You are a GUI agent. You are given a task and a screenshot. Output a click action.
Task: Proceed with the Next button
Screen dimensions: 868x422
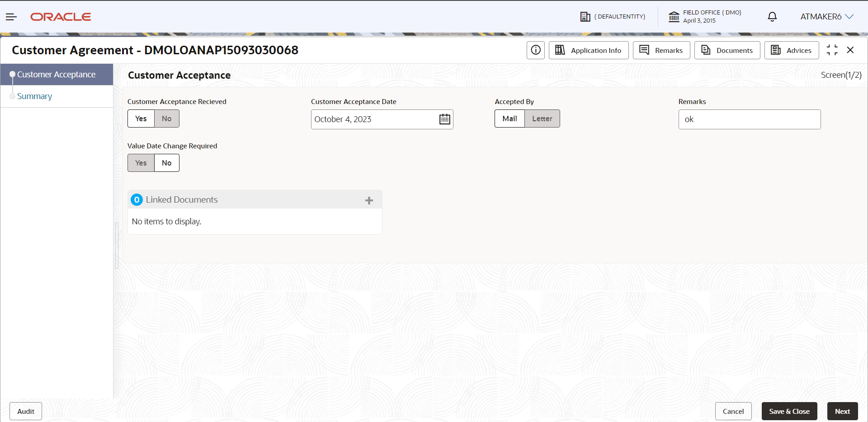coord(842,411)
